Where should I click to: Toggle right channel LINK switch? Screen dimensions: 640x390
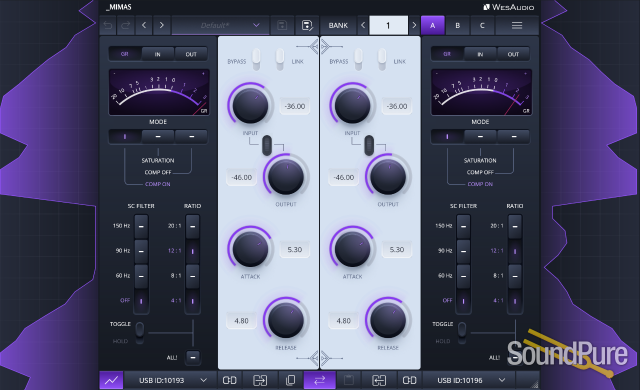[x=382, y=59]
